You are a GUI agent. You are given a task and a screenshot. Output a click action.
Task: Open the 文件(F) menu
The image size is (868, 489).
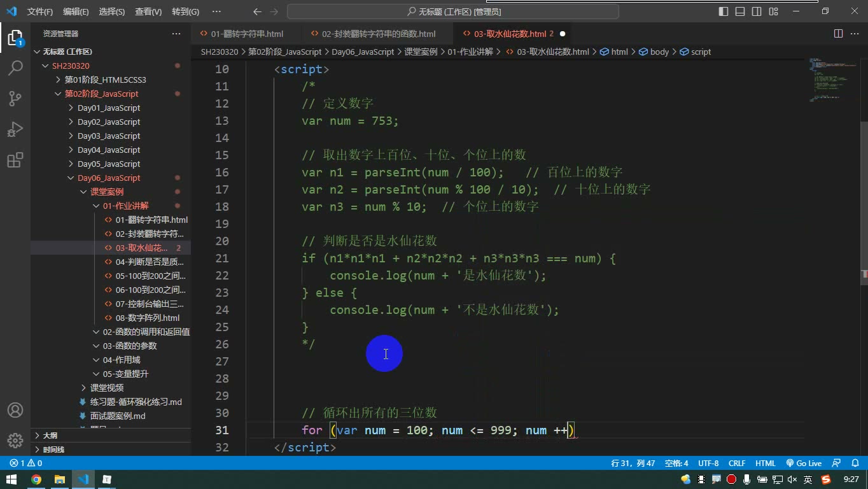(x=40, y=11)
